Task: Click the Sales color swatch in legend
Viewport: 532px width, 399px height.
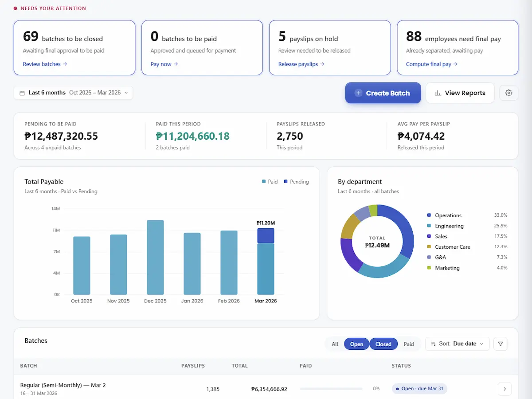Action: tap(429, 236)
